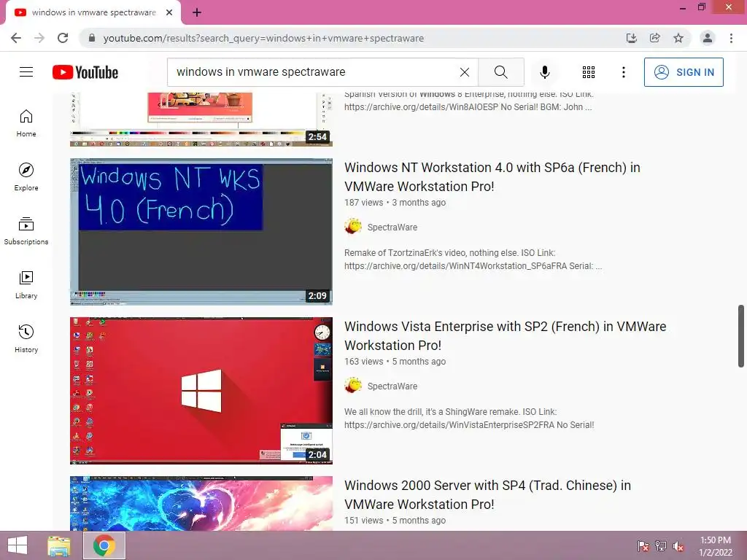
Task: Click the address bar URL
Action: pos(263,38)
